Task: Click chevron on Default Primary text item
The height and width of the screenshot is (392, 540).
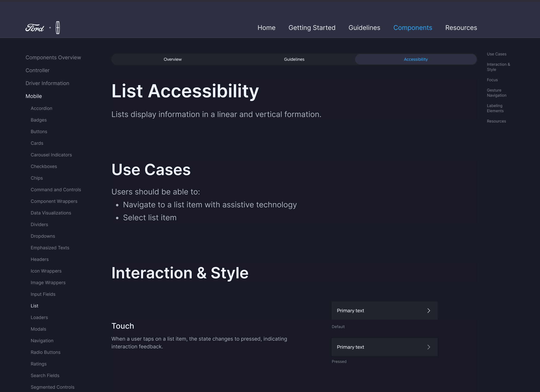Action: click(429, 311)
